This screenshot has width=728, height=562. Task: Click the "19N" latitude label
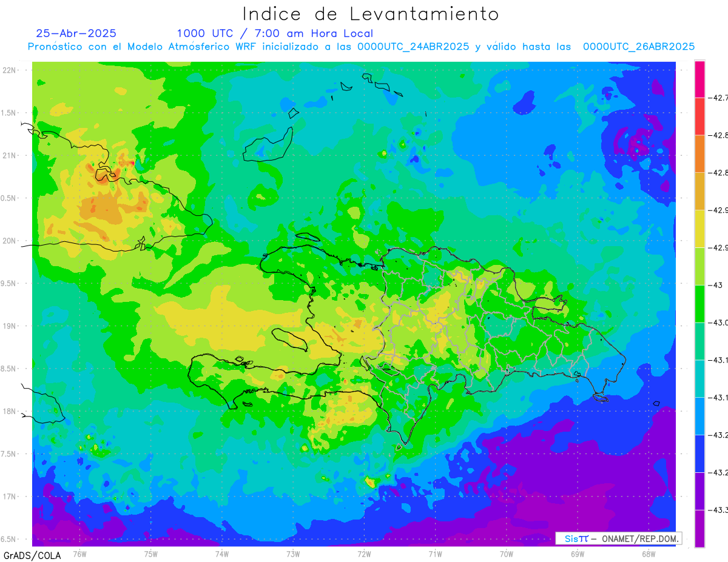click(9, 326)
